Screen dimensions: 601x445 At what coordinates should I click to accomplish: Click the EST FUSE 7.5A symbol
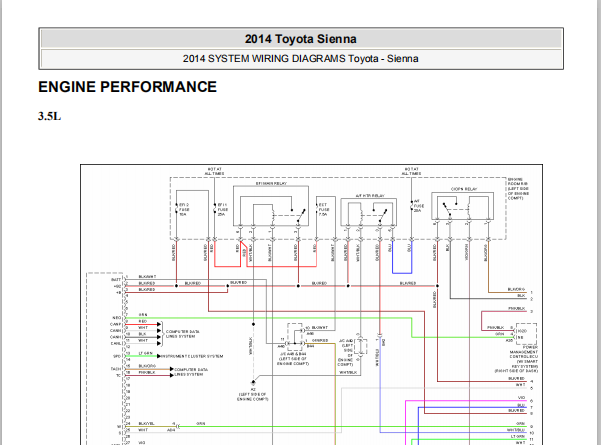click(x=321, y=212)
